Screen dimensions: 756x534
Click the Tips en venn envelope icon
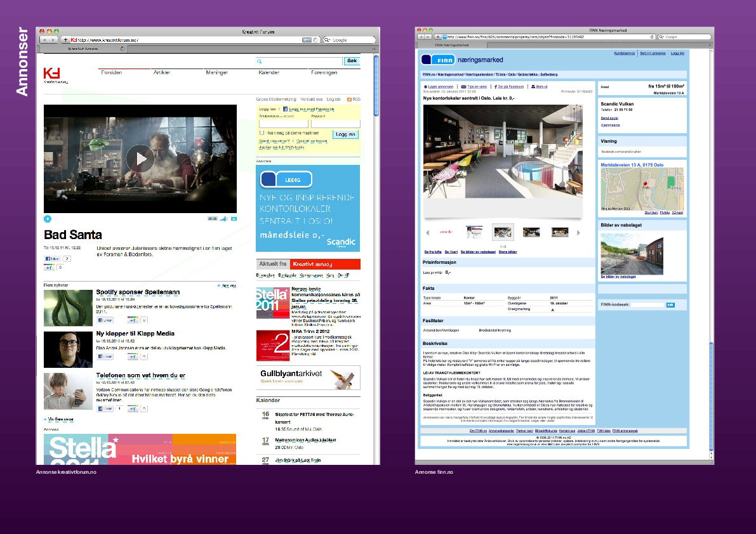tap(463, 87)
